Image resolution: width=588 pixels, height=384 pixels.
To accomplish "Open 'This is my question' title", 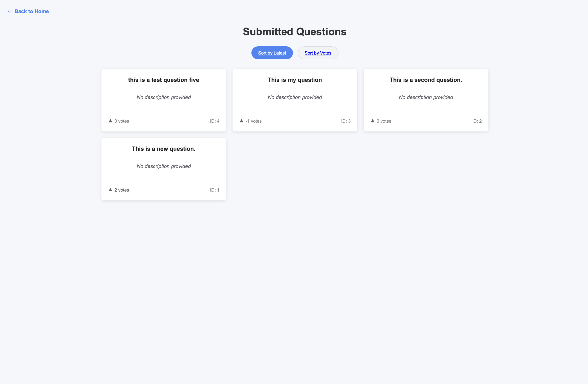I will click(295, 80).
